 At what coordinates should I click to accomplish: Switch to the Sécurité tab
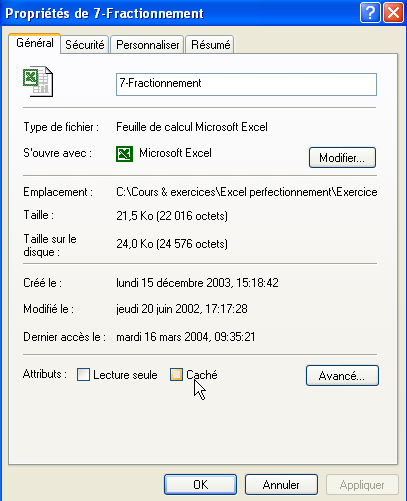click(x=85, y=45)
